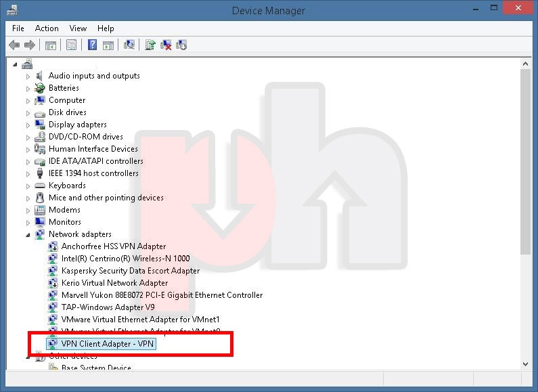The image size is (538, 392).
Task: Click the Forward arrow toolbar icon
Action: coord(30,45)
